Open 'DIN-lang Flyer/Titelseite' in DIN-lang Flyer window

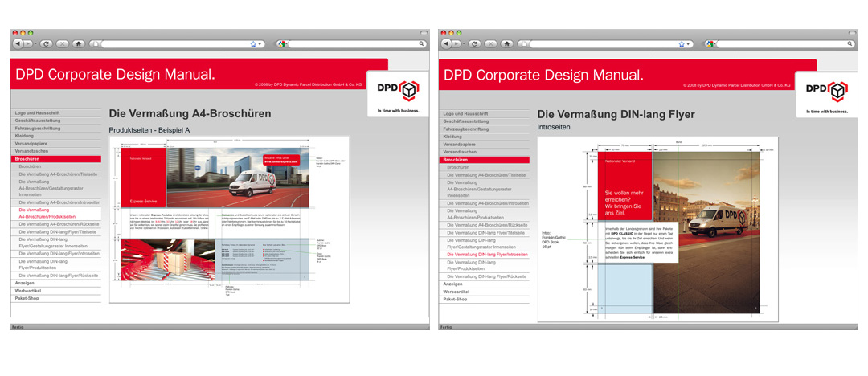(485, 232)
